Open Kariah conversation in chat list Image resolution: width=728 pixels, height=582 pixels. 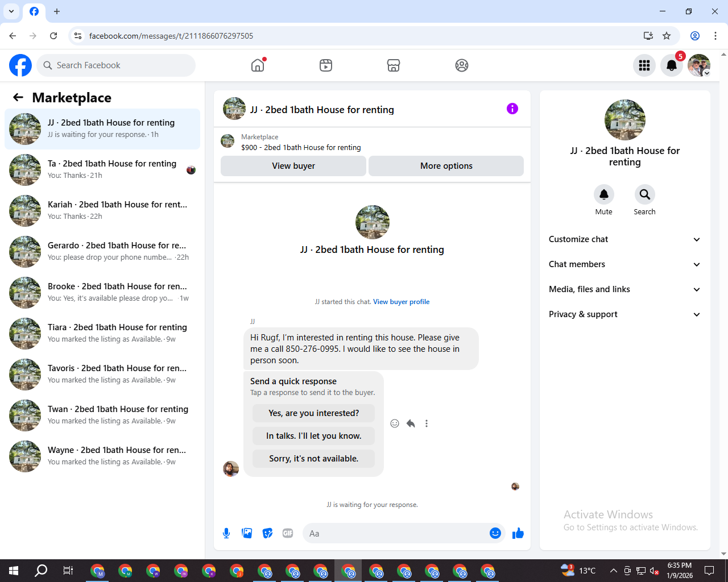102,211
